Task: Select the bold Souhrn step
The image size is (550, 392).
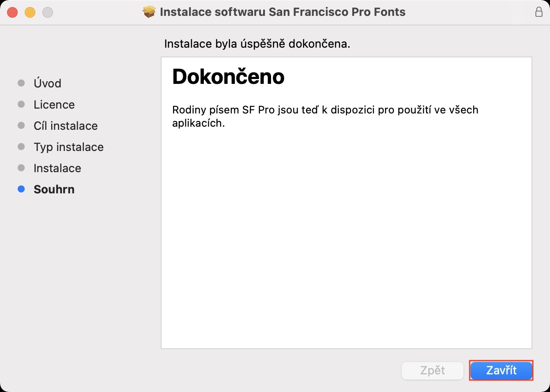Action: [54, 189]
